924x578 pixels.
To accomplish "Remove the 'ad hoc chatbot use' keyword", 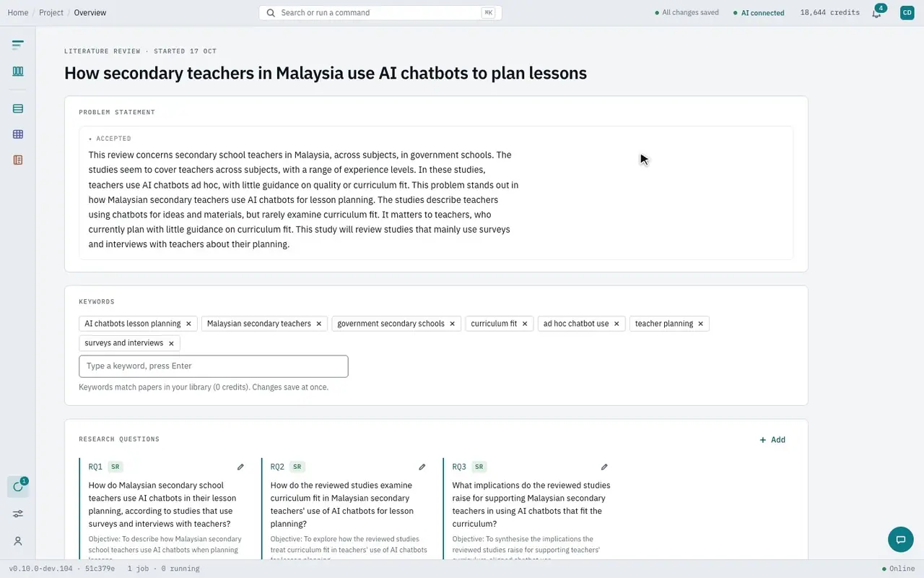I will (616, 324).
